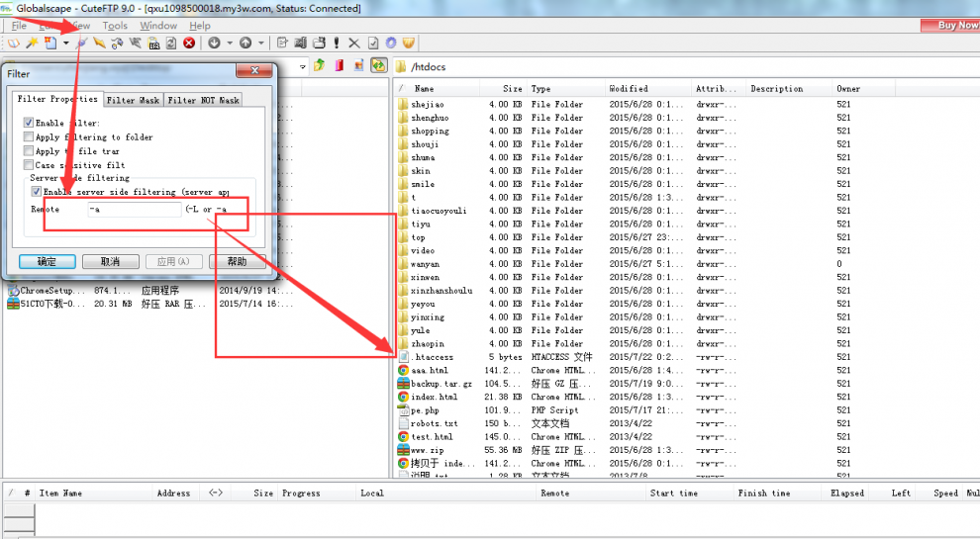Screen dimensions: 980x539
Task: Switch to the Filter Mask tab
Action: coord(133,100)
